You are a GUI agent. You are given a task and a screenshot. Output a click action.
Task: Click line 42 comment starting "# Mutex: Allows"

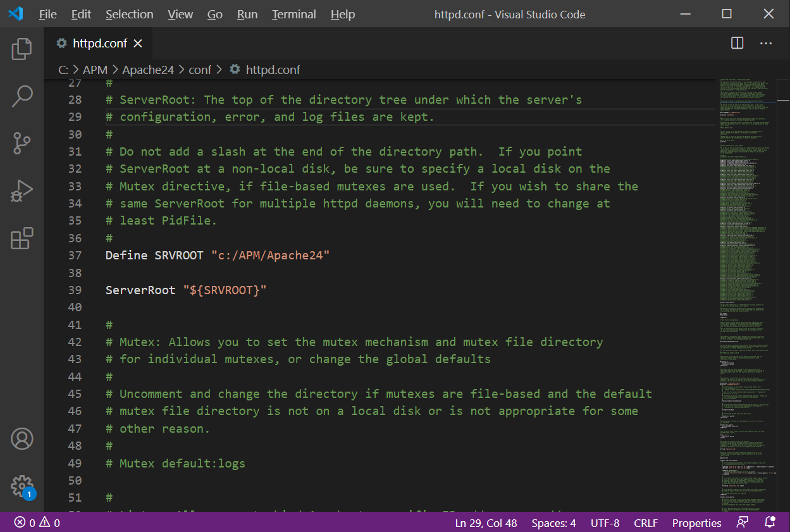click(x=354, y=342)
